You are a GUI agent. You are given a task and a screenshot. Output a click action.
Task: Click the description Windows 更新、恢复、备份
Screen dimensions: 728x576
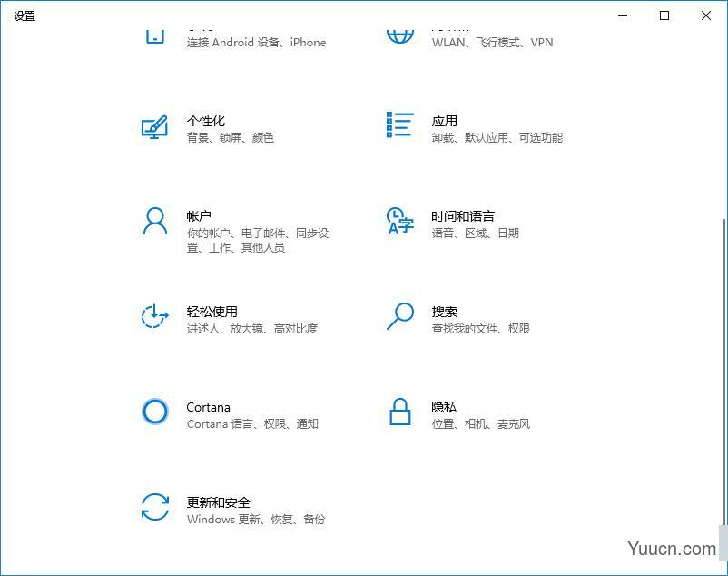[x=256, y=519]
